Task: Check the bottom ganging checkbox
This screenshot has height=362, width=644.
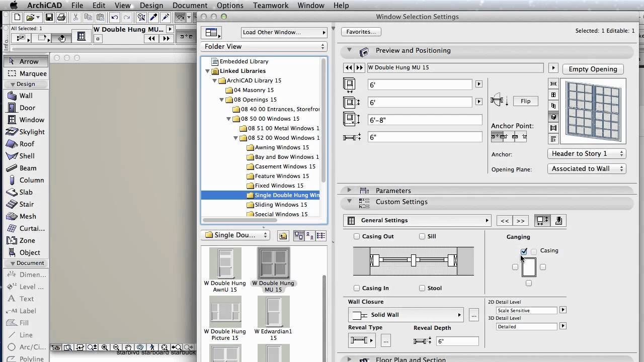Action: (x=528, y=283)
